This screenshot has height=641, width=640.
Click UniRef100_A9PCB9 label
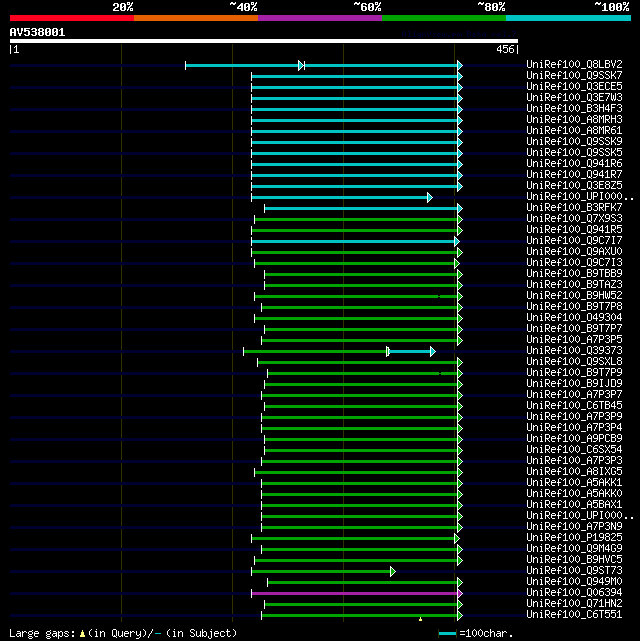574,439
